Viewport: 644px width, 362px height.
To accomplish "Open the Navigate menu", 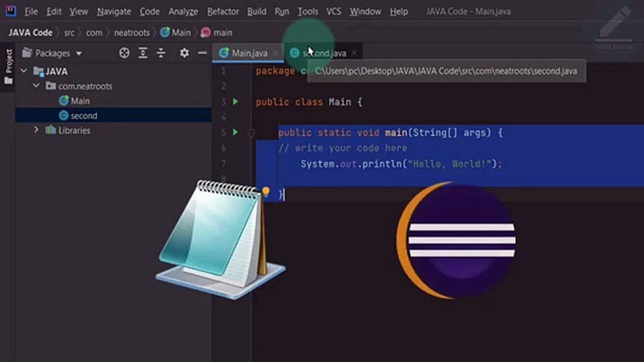I will pyautogui.click(x=114, y=11).
